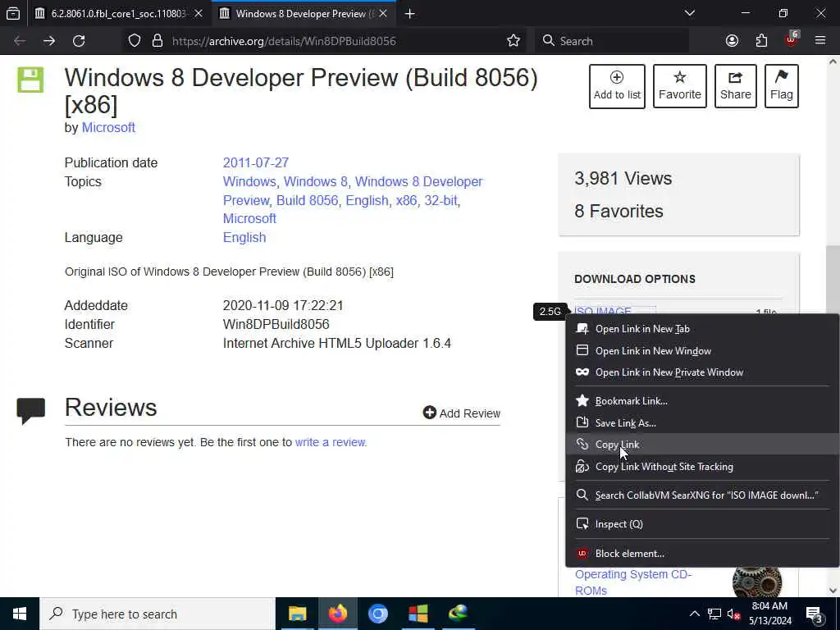The image size is (840, 630).
Task: Choose Inspect (Q) entry
Action: pyautogui.click(x=702, y=524)
